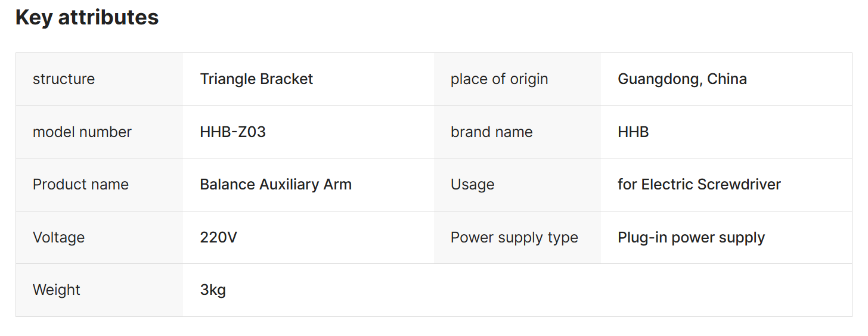The width and height of the screenshot is (868, 336).
Task: Click the "Power supply type" label
Action: tap(514, 238)
